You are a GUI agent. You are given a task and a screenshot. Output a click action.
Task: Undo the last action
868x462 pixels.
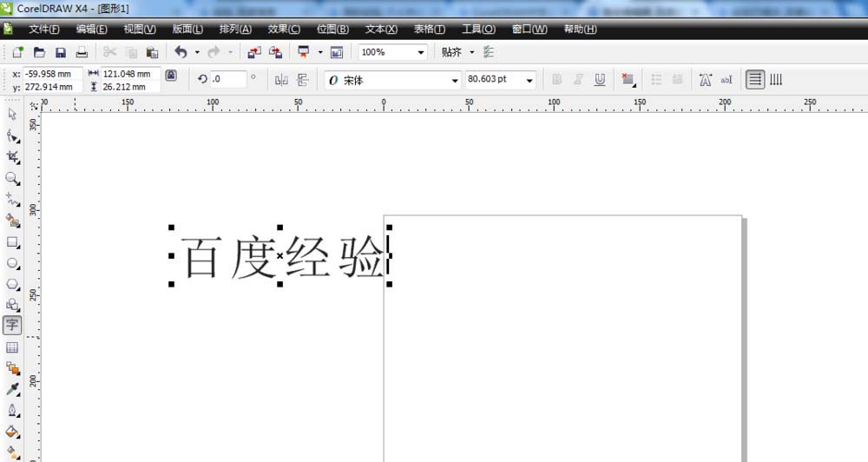pos(181,52)
